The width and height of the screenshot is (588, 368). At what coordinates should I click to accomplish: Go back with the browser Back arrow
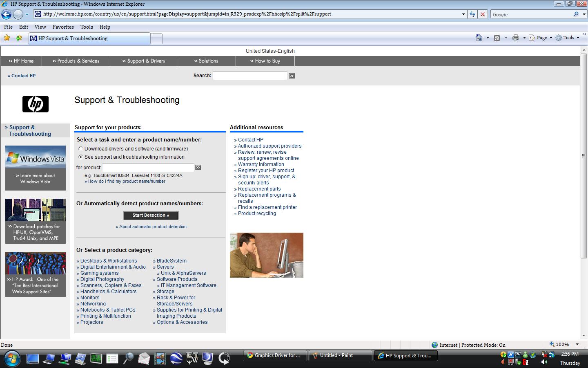(6, 14)
